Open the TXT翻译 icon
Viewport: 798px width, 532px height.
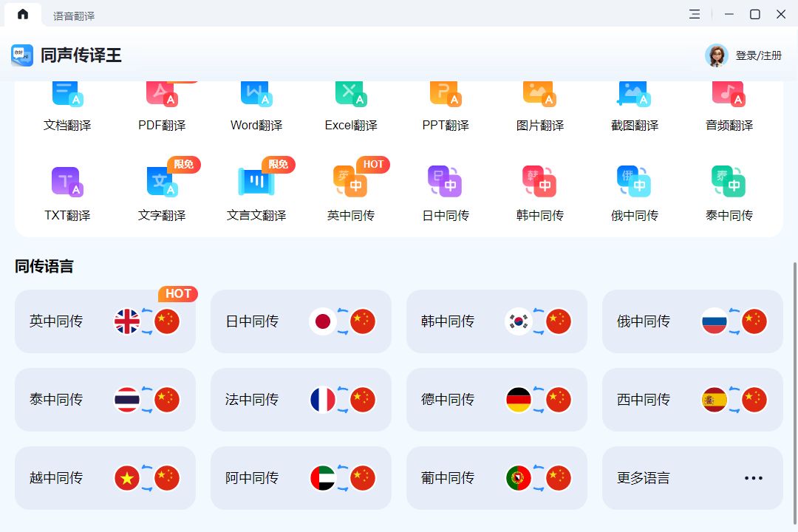coord(67,182)
